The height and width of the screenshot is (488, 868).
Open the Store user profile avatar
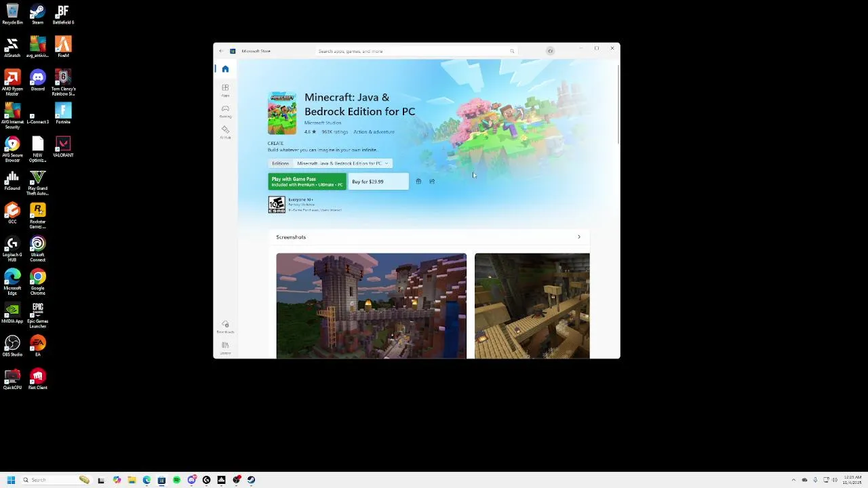[550, 51]
